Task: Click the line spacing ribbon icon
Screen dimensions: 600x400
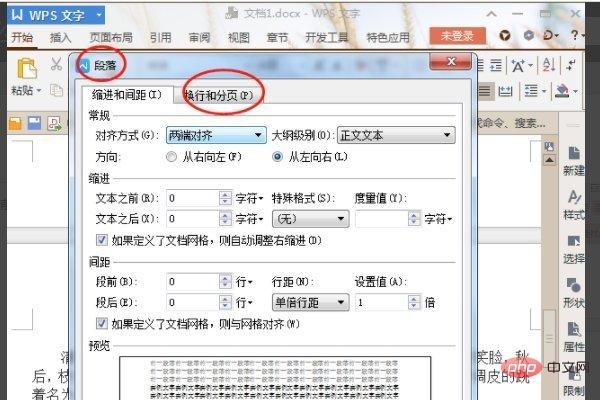Action: point(531,91)
